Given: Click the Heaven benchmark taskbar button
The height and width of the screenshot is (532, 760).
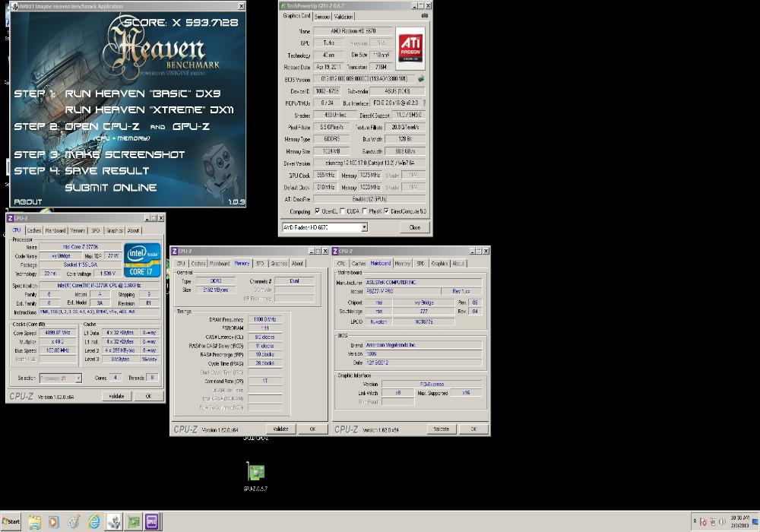Looking at the screenshot, I should click(114, 522).
